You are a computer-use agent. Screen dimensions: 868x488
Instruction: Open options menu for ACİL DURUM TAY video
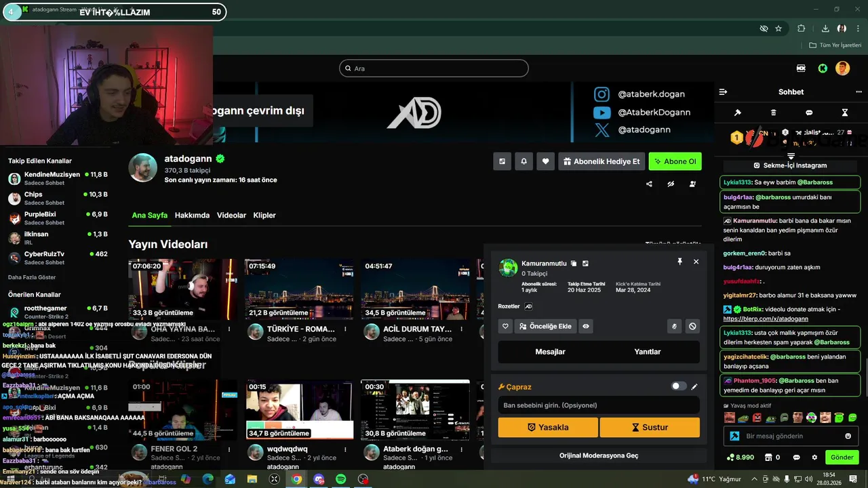click(x=462, y=329)
